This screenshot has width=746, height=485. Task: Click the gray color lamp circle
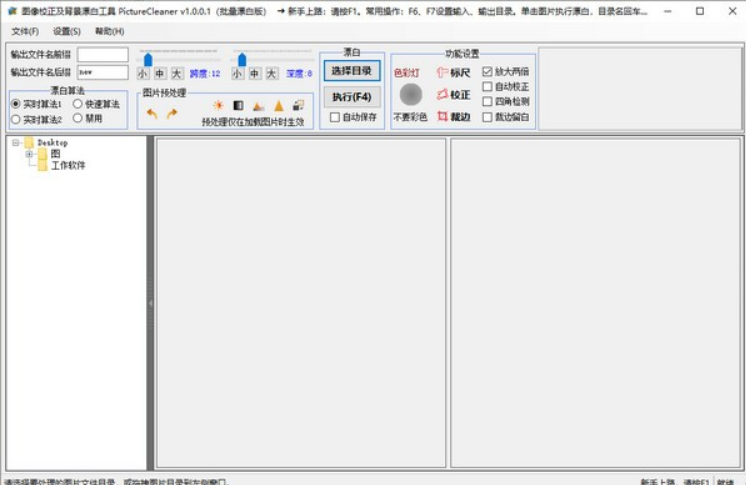pyautogui.click(x=411, y=94)
